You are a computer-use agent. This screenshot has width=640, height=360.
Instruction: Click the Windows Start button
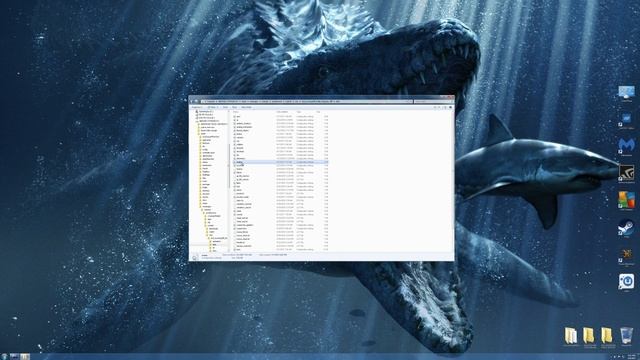coord(4,357)
